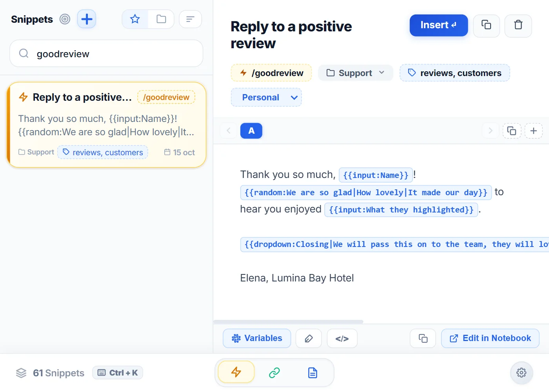Screen dimensions: 549x392
Task: Switch to the notes document tab
Action: coord(313,372)
